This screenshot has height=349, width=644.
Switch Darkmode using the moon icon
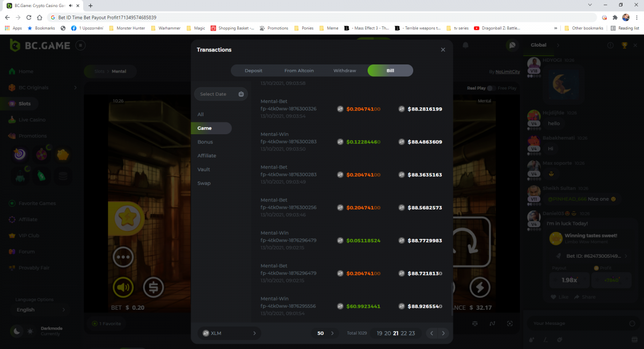17,331
